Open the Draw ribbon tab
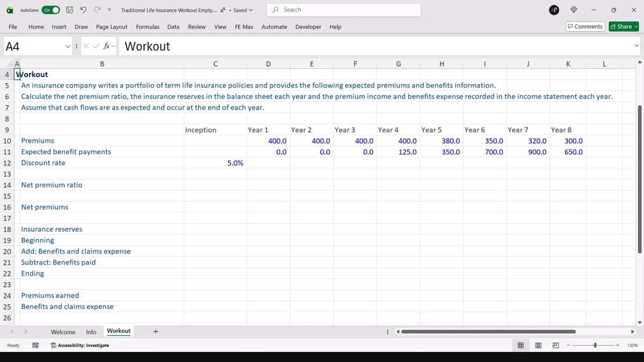 (x=81, y=27)
